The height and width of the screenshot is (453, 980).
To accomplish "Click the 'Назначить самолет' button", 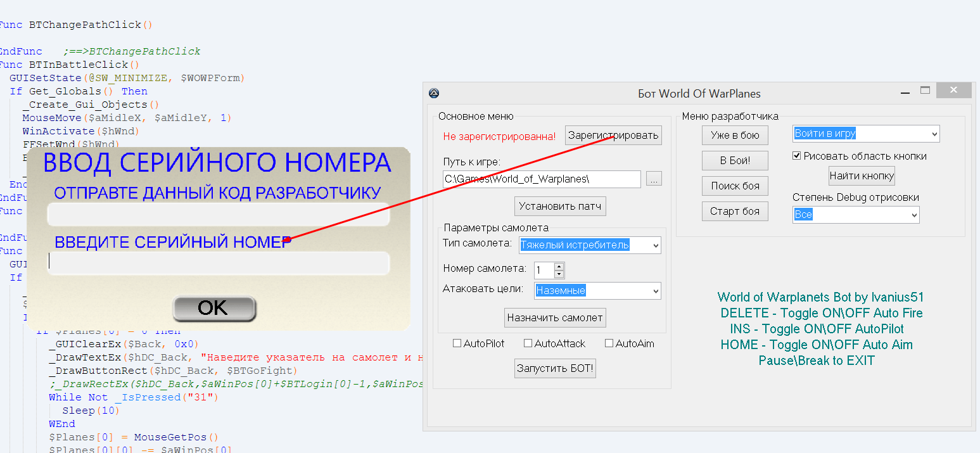I will coord(555,317).
